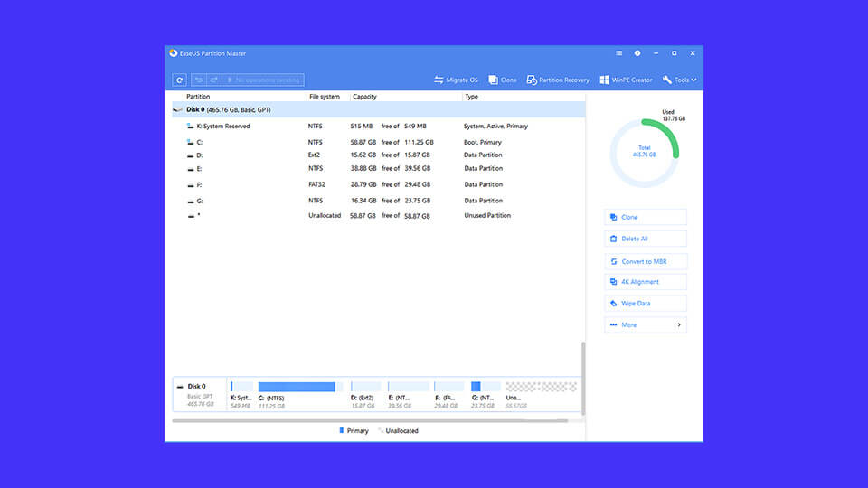Click the 4K Alignment button
Screen dimensions: 868x488
646,282
